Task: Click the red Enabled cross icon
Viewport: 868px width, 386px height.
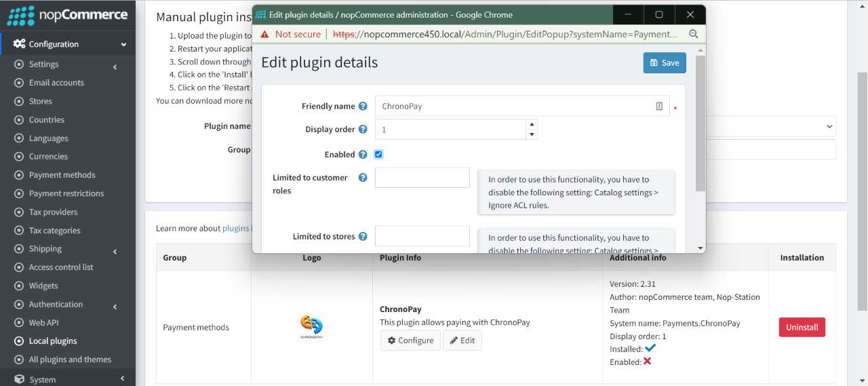Action: (x=648, y=362)
